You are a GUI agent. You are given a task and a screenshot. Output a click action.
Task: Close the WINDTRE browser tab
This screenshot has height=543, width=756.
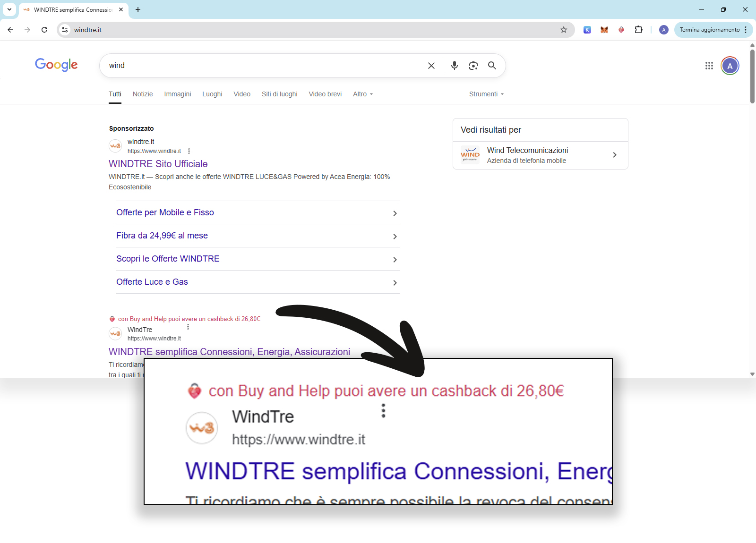pos(121,9)
